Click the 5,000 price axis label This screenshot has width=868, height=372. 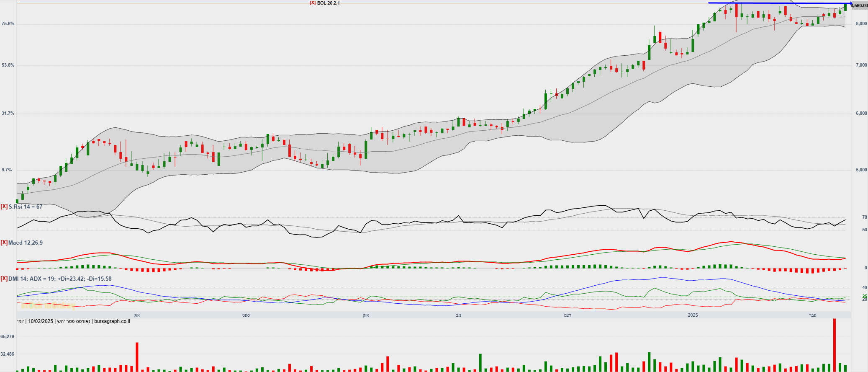pyautogui.click(x=861, y=170)
